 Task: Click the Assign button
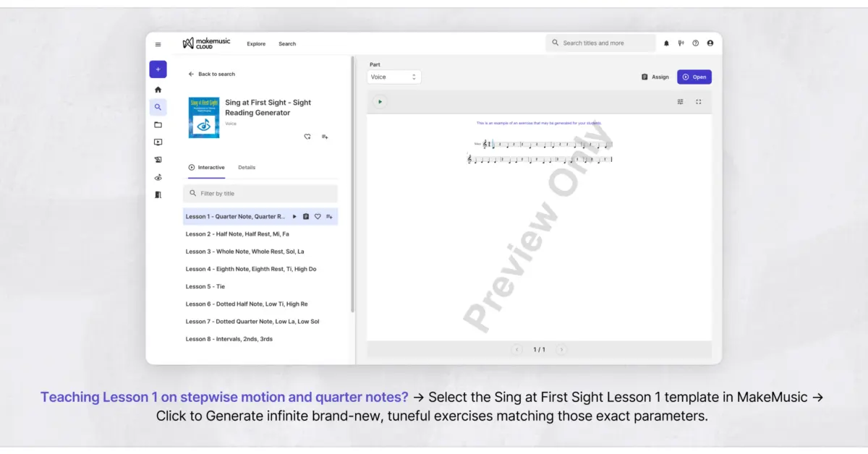[655, 77]
